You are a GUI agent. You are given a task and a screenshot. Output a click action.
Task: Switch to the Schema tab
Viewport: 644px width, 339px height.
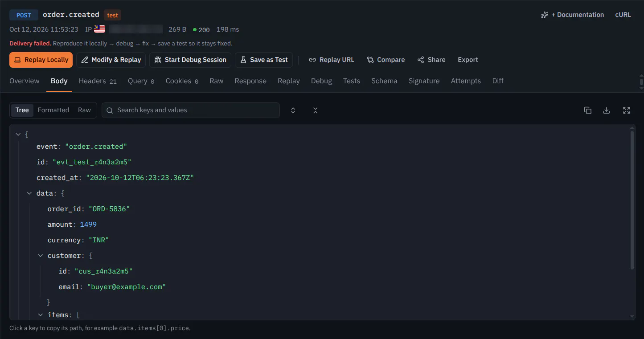pos(384,81)
